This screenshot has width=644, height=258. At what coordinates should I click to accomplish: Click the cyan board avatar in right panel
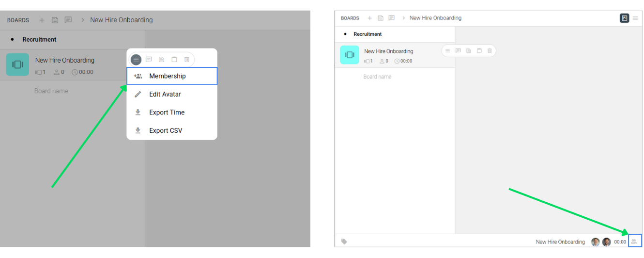pyautogui.click(x=350, y=55)
